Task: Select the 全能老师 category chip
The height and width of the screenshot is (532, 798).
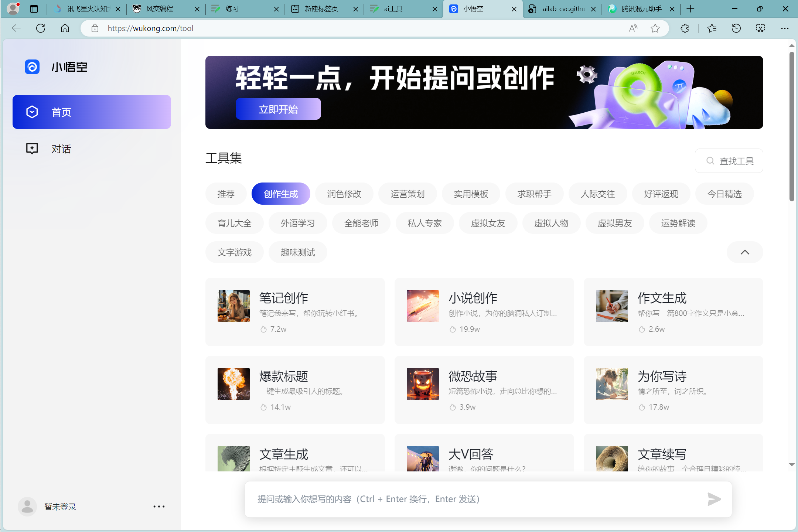Action: (x=361, y=223)
